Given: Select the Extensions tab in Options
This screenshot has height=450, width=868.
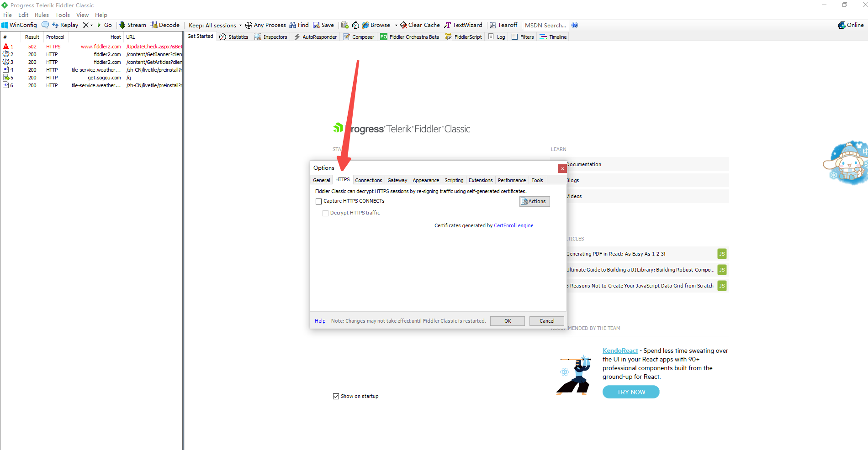Looking at the screenshot, I should pyautogui.click(x=481, y=180).
